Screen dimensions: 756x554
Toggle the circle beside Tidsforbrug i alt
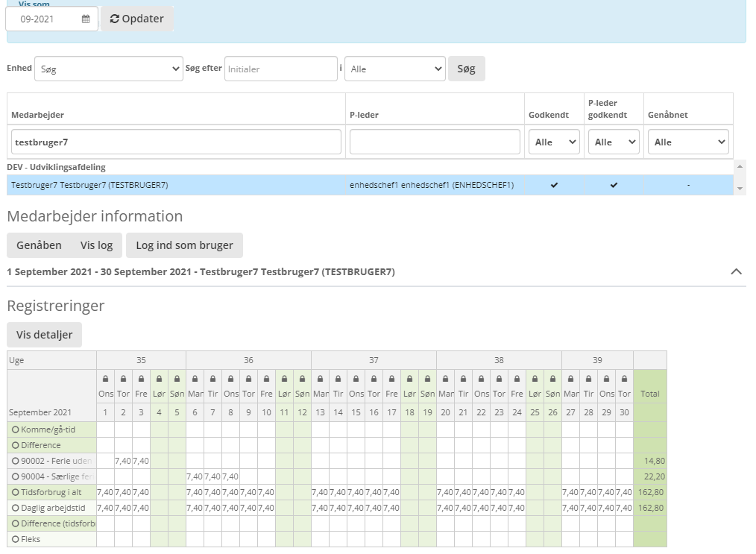15,492
